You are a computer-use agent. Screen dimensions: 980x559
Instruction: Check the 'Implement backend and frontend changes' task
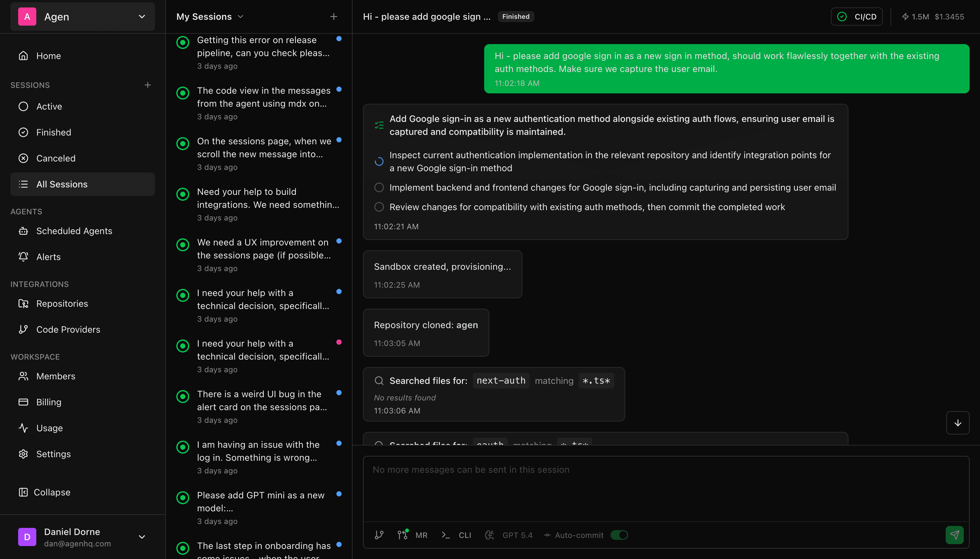coord(379,187)
